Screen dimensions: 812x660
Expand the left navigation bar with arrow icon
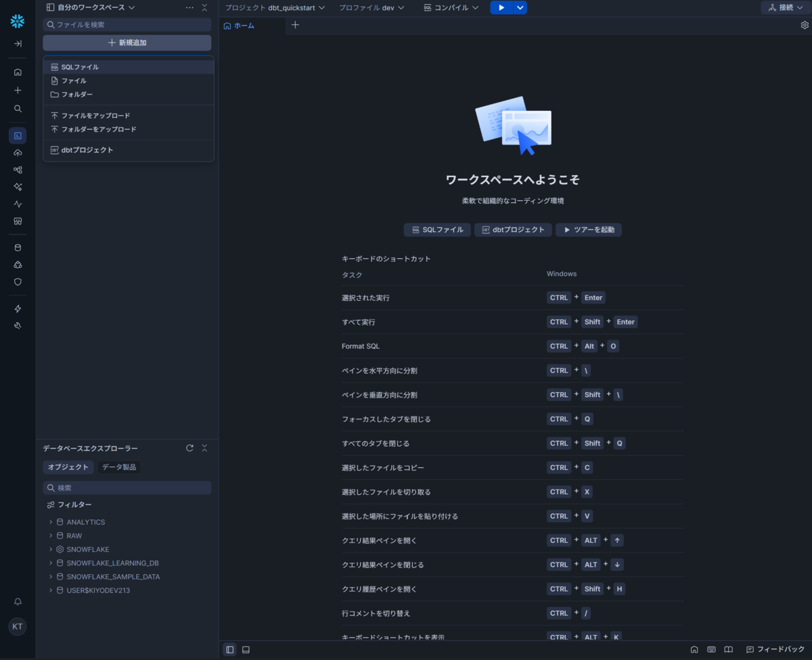click(18, 43)
